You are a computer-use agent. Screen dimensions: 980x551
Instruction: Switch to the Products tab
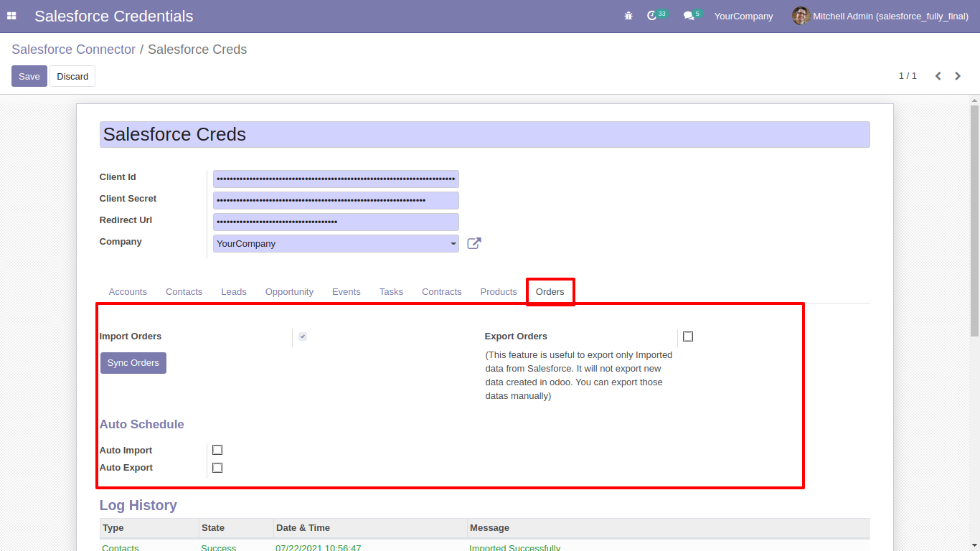[x=499, y=292]
